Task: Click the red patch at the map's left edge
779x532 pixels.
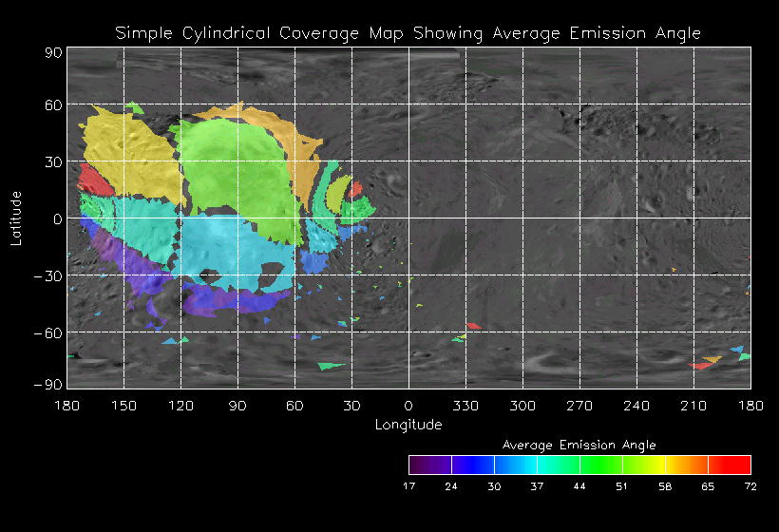Action: pos(93,179)
